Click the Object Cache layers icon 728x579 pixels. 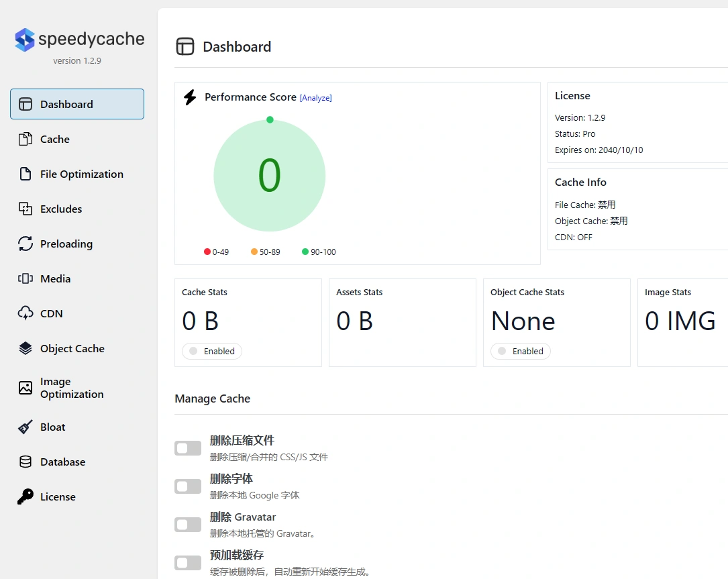24,348
